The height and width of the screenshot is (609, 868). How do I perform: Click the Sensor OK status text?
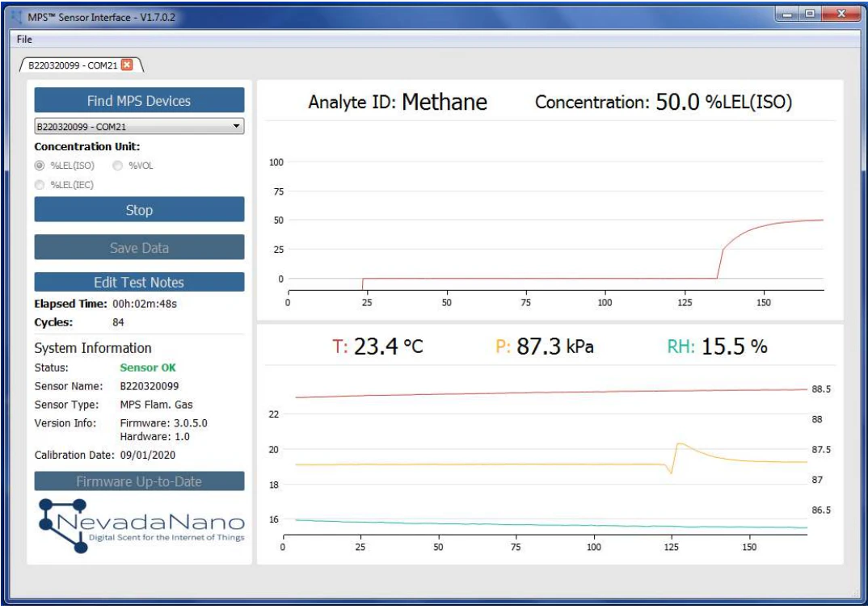point(148,367)
